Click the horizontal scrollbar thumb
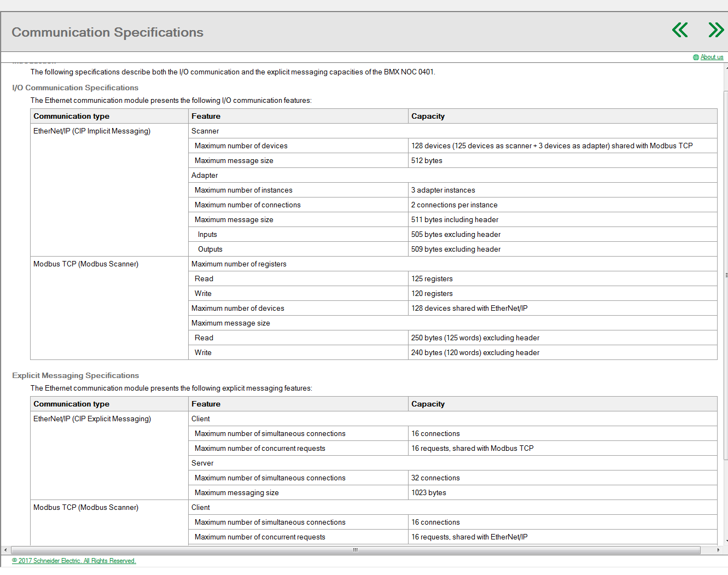728x575 pixels. point(356,550)
